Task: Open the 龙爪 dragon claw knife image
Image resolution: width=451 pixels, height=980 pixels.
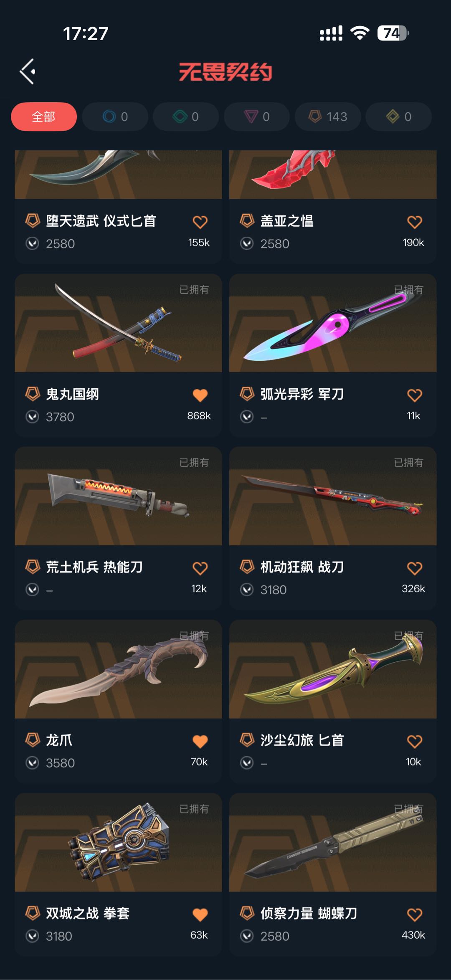Action: (118, 669)
